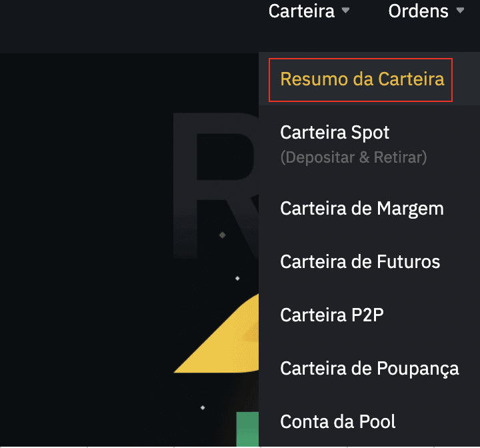
Task: Go to Carteira de Futuros
Action: tap(360, 262)
